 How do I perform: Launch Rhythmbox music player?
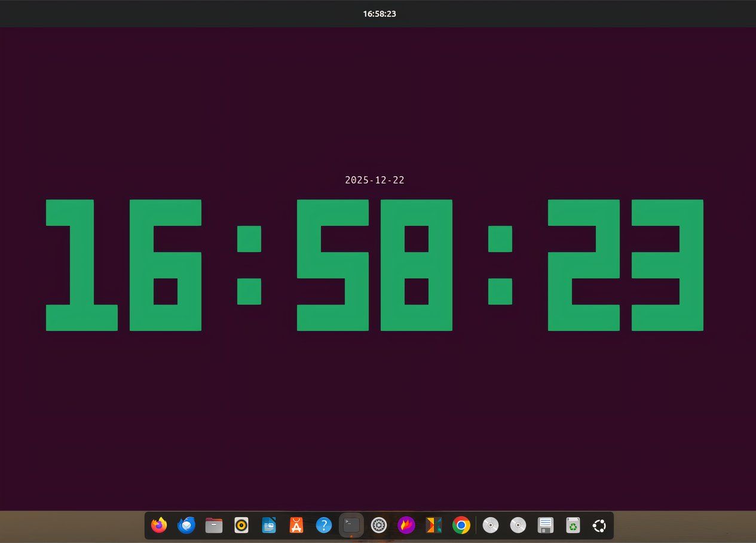coord(241,525)
